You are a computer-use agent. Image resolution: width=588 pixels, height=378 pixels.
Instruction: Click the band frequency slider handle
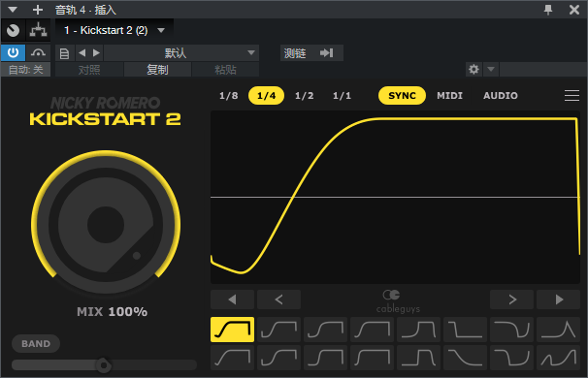[x=104, y=364]
